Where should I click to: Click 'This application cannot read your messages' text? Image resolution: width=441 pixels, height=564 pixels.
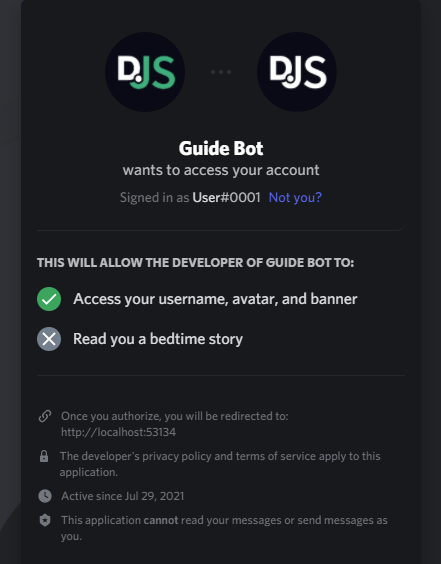pos(224,528)
